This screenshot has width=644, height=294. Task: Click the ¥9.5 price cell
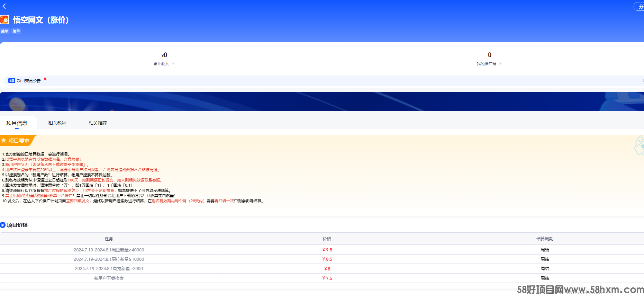327,250
